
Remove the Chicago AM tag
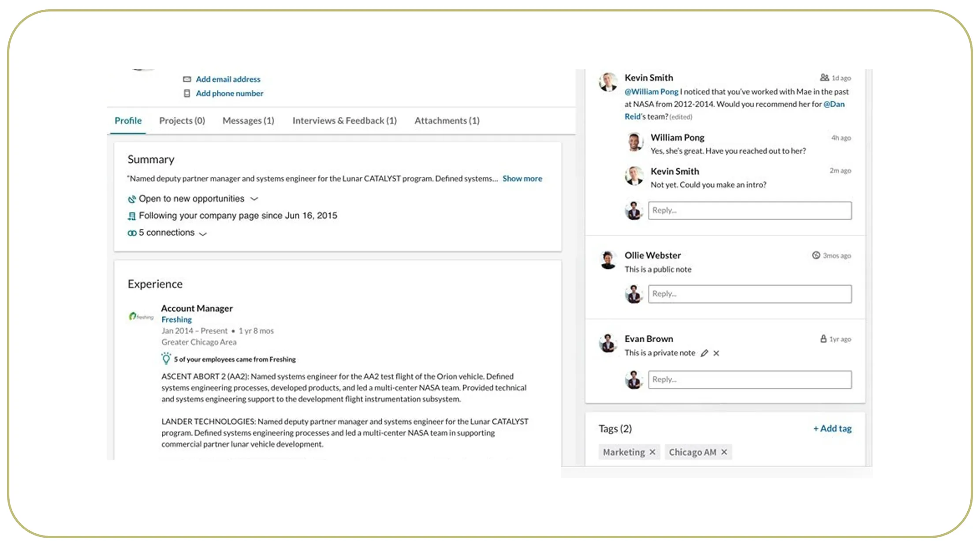point(724,452)
